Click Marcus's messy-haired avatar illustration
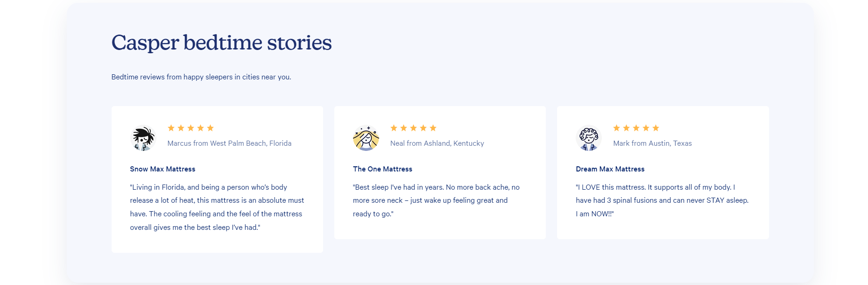This screenshot has height=285, width=868. pos(143,138)
